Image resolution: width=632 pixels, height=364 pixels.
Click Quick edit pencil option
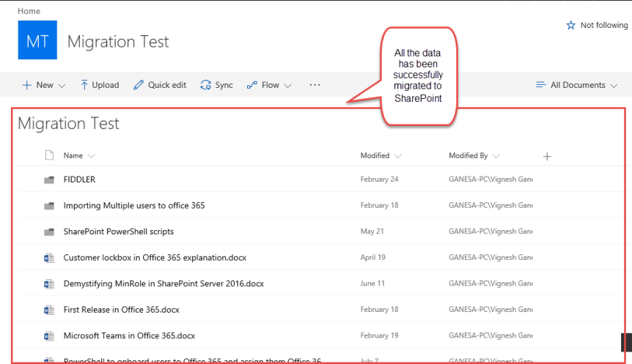[160, 85]
